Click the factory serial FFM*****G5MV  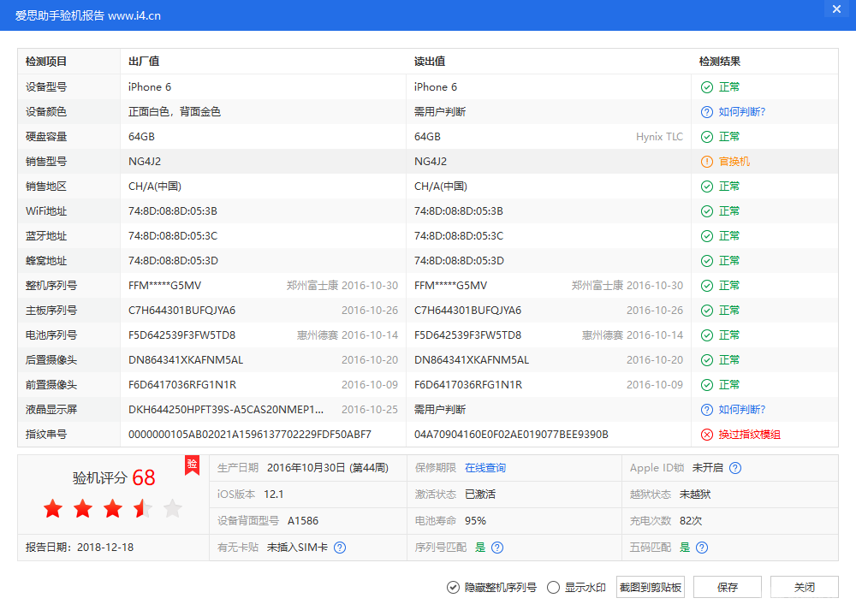165,286
